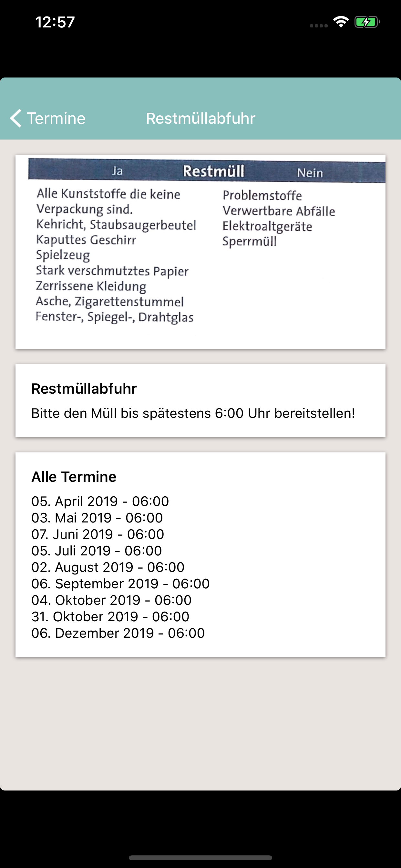Tap the home indicator bar
The width and height of the screenshot is (401, 868).
click(x=200, y=858)
